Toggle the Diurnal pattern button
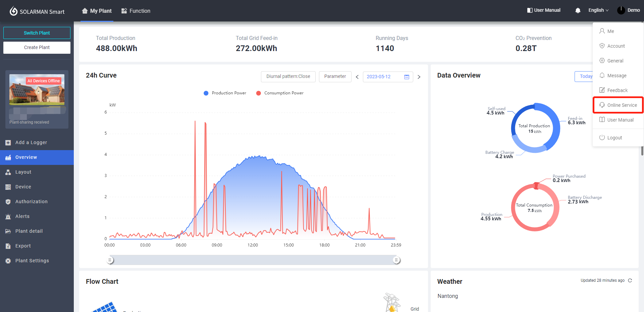 pos(288,77)
